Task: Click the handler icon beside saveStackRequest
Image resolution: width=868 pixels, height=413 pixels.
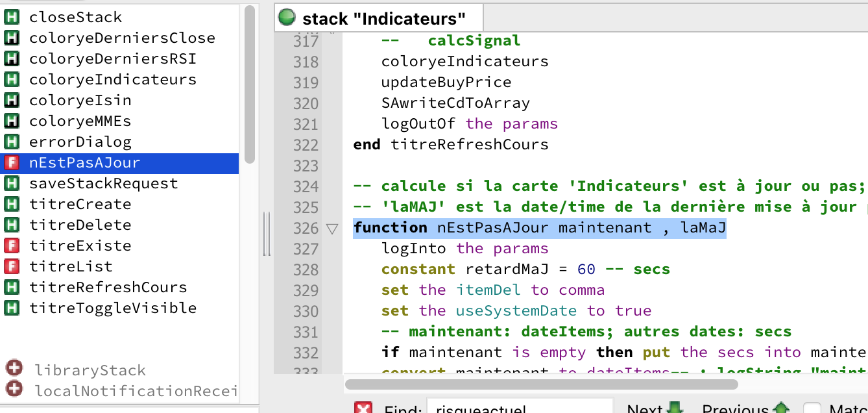Action: coord(12,184)
